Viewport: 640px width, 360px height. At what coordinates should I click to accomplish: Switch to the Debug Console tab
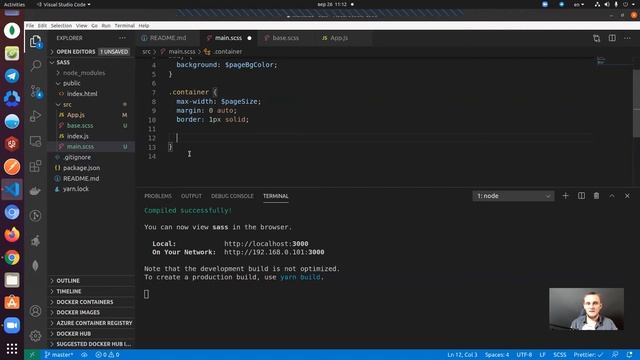point(232,196)
